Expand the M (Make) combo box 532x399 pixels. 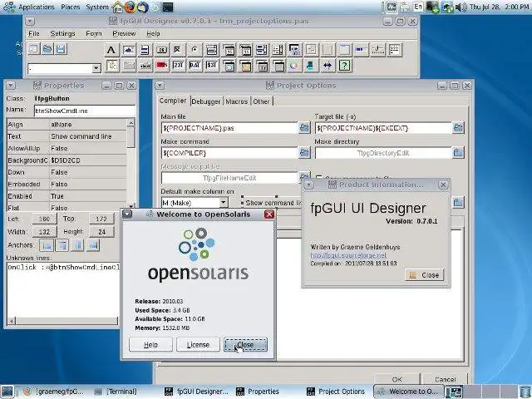coord(224,203)
